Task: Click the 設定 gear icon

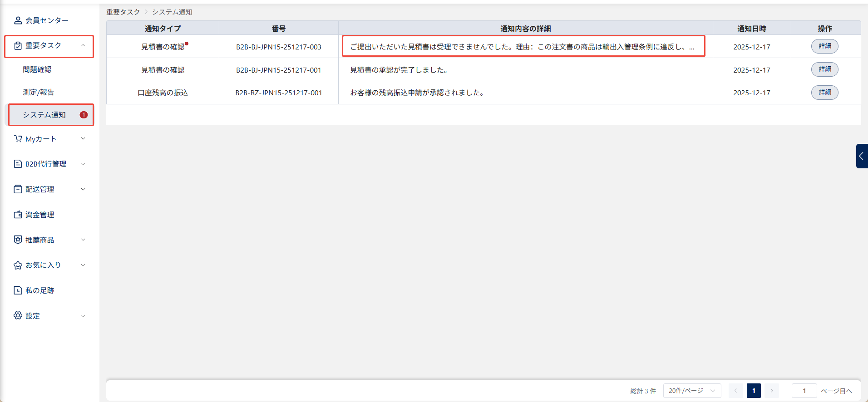Action: click(18, 315)
